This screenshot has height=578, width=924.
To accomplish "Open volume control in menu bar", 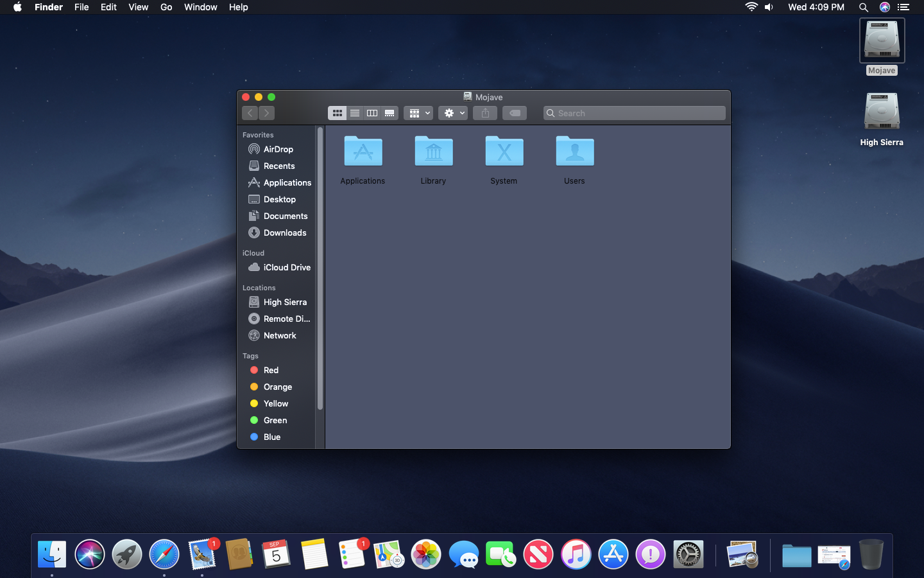I will [x=769, y=7].
